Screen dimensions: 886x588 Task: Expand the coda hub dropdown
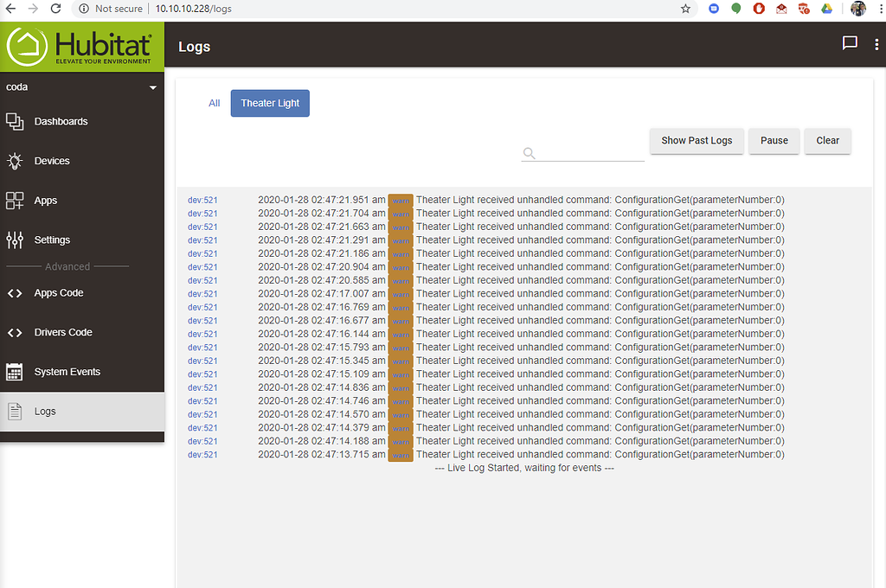tap(152, 86)
